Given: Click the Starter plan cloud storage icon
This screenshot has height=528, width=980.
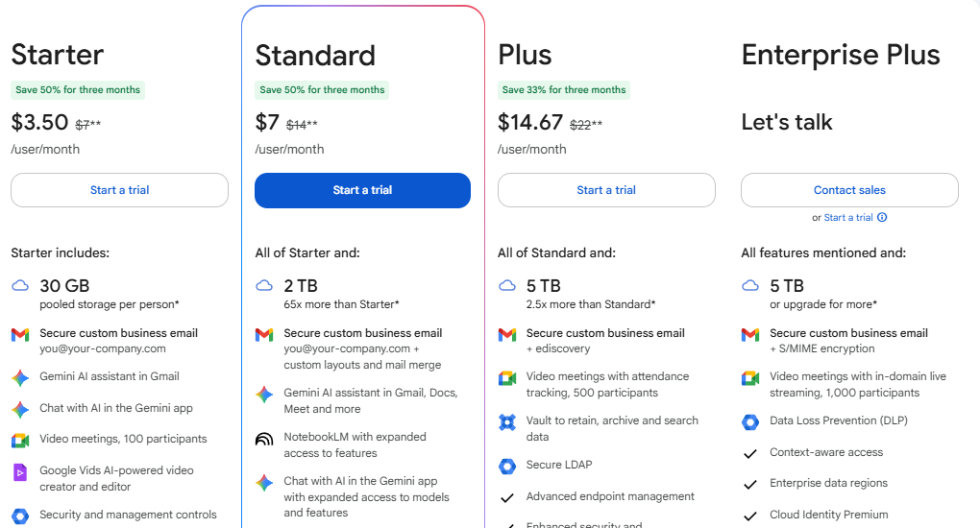Looking at the screenshot, I should [20, 286].
